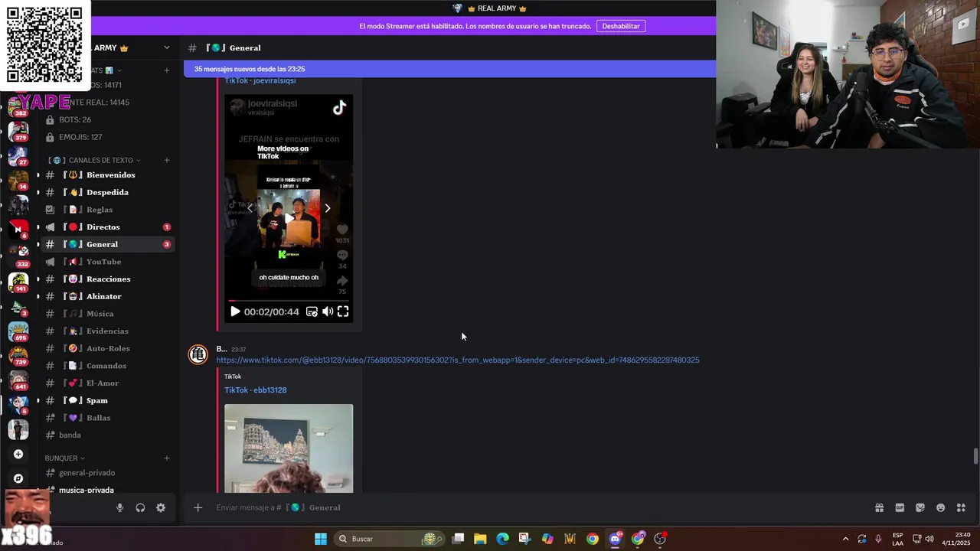This screenshot has width=980, height=551.
Task: Toggle microphone mute in user panel
Action: point(119,507)
